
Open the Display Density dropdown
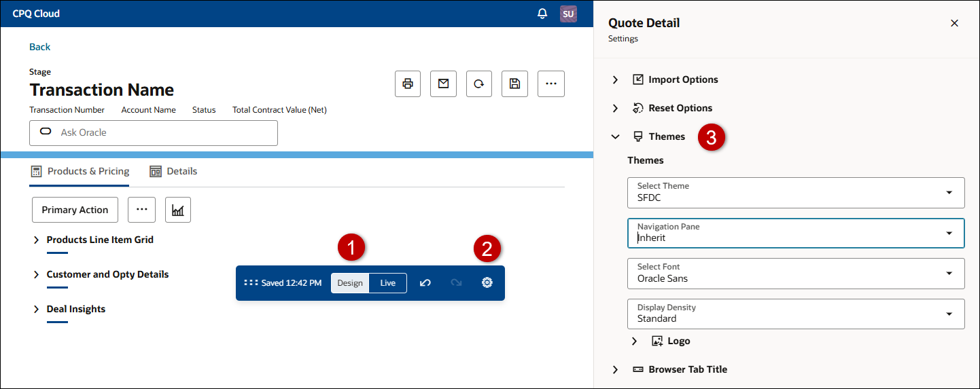point(796,314)
